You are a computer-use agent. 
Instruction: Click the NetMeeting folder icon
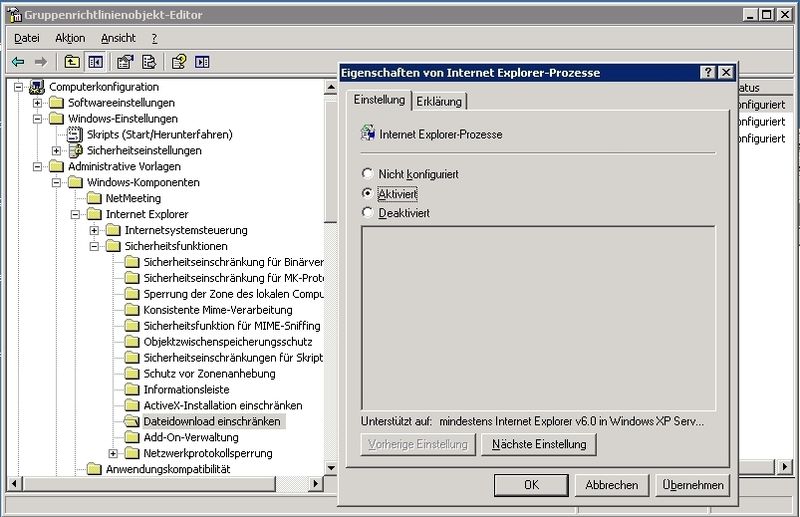(x=94, y=198)
